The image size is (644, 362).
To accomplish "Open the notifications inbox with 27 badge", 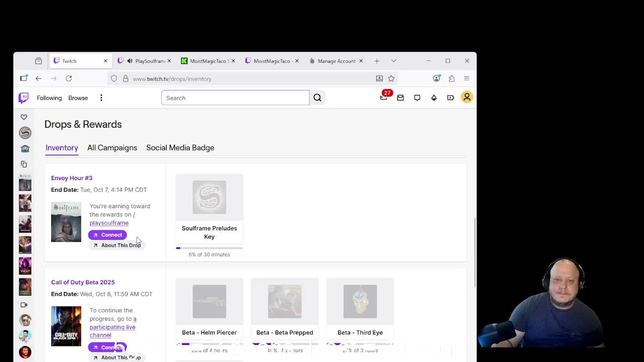I will coord(384,98).
